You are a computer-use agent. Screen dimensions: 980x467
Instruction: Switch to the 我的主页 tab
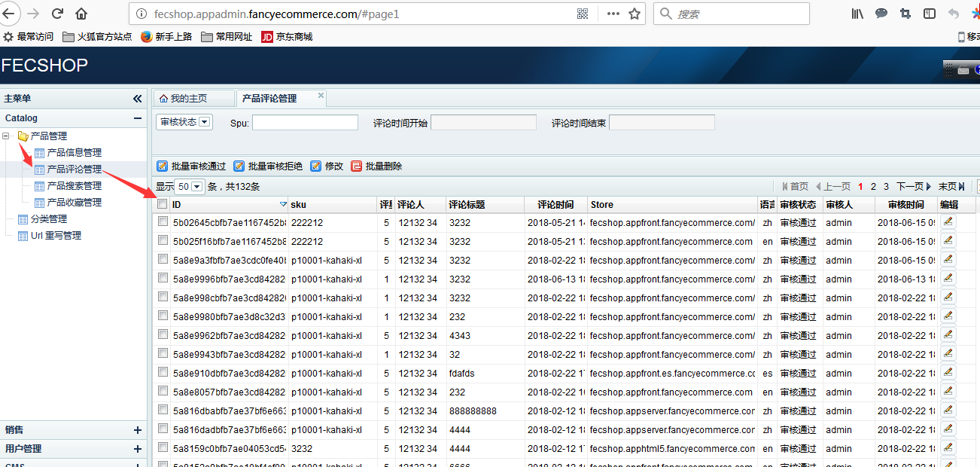point(183,99)
